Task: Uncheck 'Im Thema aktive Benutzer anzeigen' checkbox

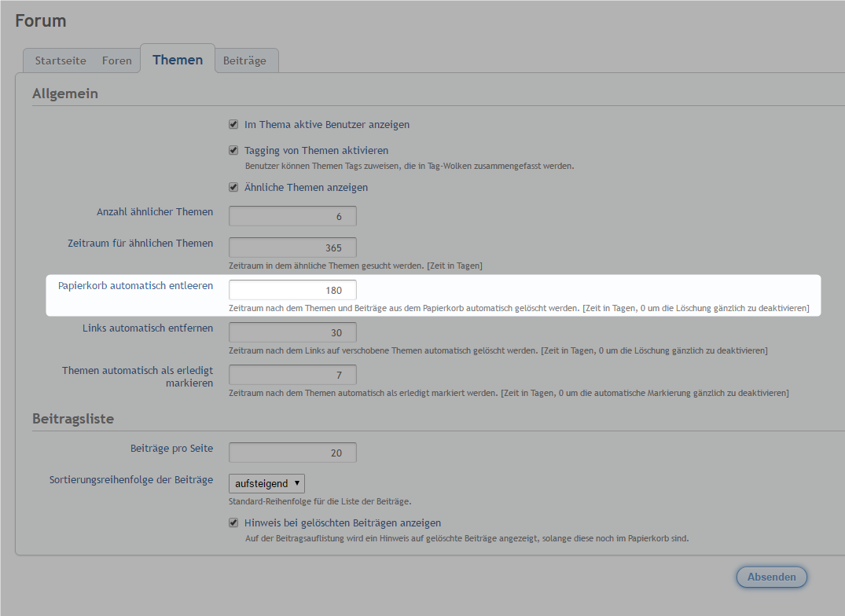Action: pyautogui.click(x=233, y=124)
